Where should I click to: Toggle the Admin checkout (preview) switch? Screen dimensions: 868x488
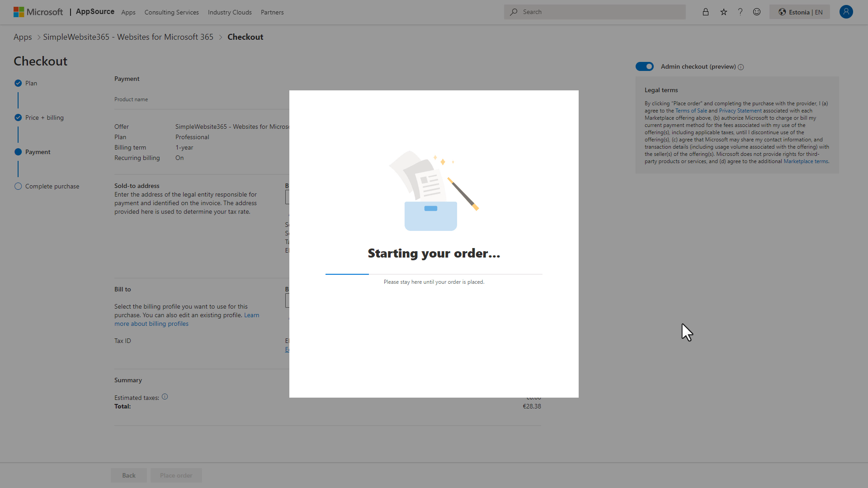(x=644, y=66)
